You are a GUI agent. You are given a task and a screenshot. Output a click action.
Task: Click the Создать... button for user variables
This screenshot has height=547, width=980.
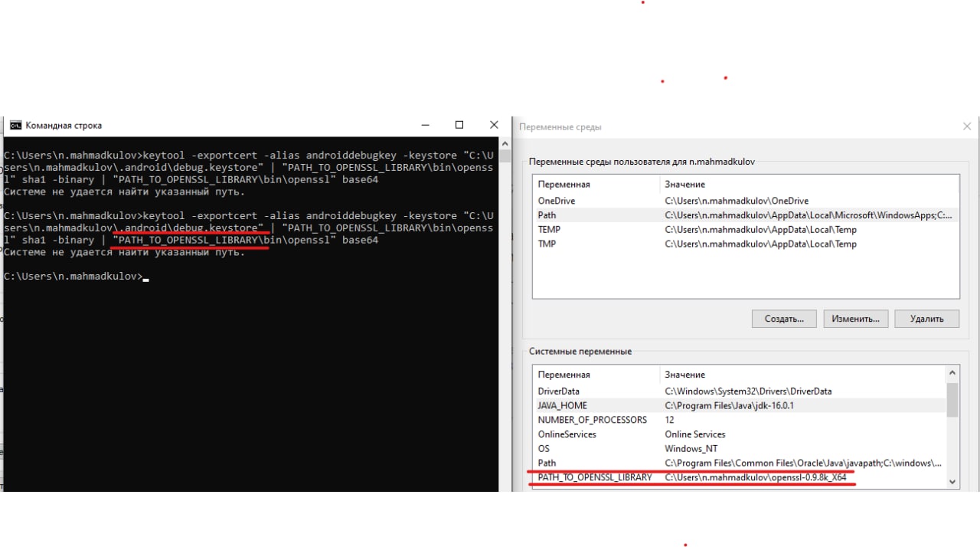(x=784, y=318)
